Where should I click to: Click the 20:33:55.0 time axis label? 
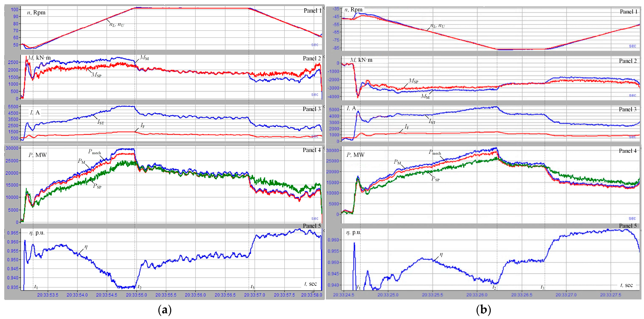[136, 295]
